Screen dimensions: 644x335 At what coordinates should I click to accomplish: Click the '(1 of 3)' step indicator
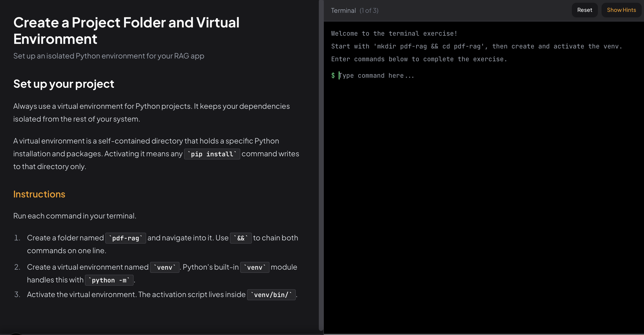tap(369, 11)
